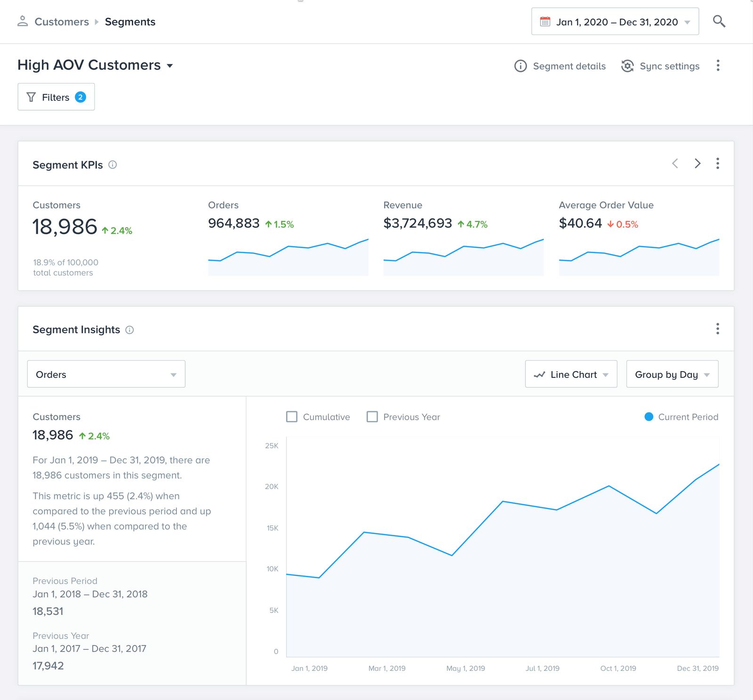Open the Filters button

point(56,97)
